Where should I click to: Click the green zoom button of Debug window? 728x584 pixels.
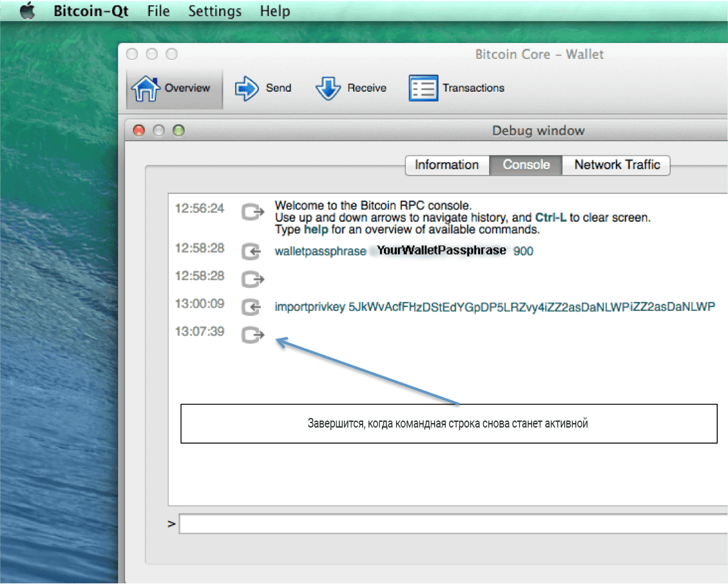tap(179, 131)
